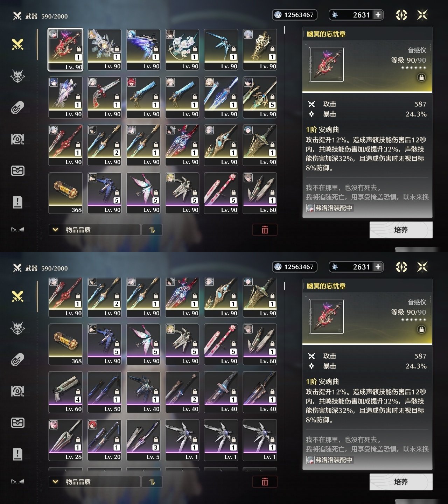Switch to chest icon tab in top sidebar
The image size is (448, 504).
(17, 171)
